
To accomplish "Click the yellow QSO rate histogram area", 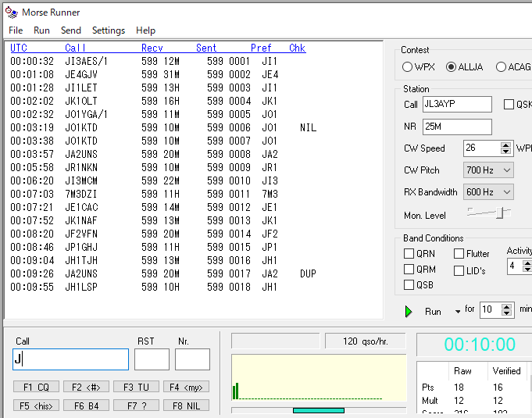I will (x=319, y=378).
